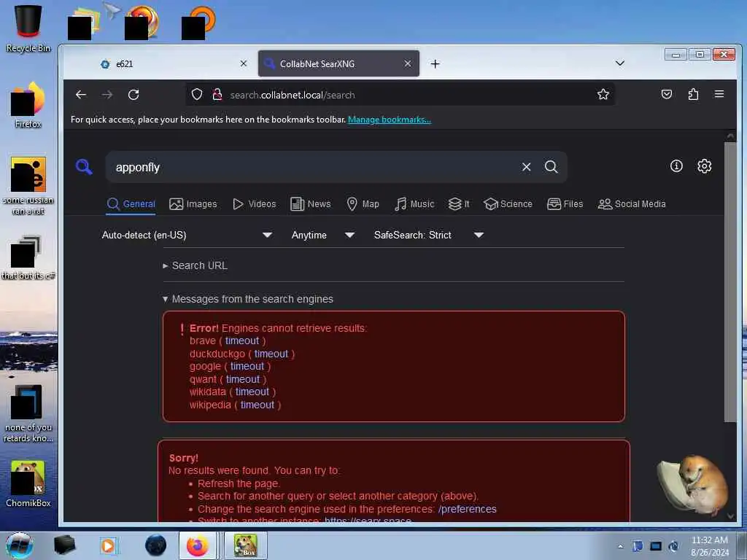
Task: Reload the page with the refresh icon
Action: click(133, 95)
